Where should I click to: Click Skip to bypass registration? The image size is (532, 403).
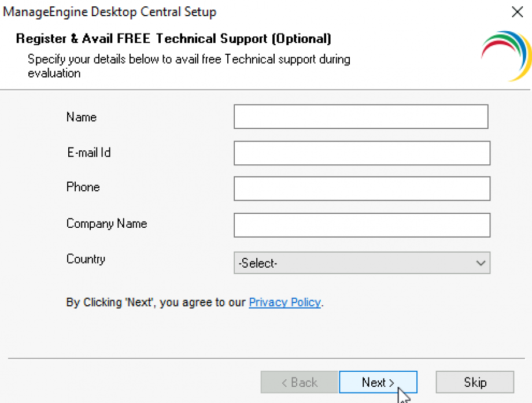[x=474, y=382]
